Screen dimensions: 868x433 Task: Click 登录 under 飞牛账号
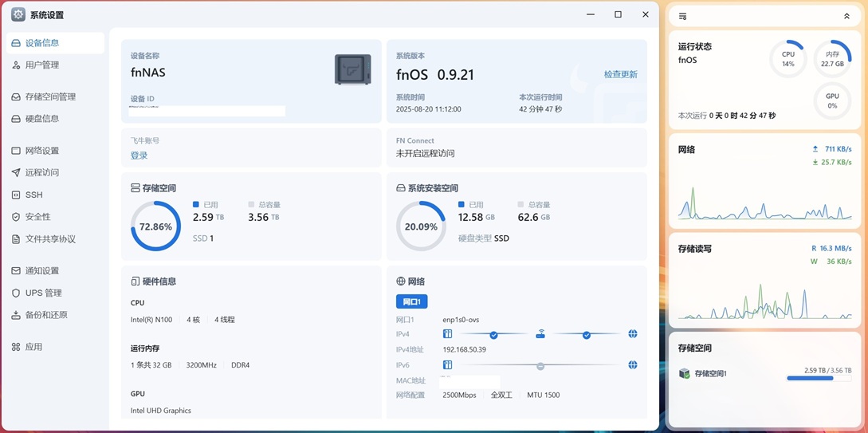pos(139,155)
